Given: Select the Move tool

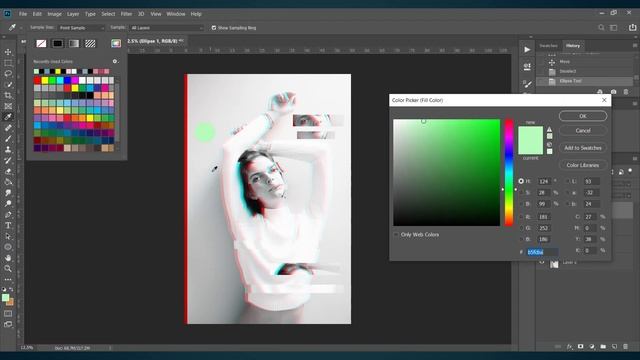Looking at the screenshot, I should pos(8,52).
